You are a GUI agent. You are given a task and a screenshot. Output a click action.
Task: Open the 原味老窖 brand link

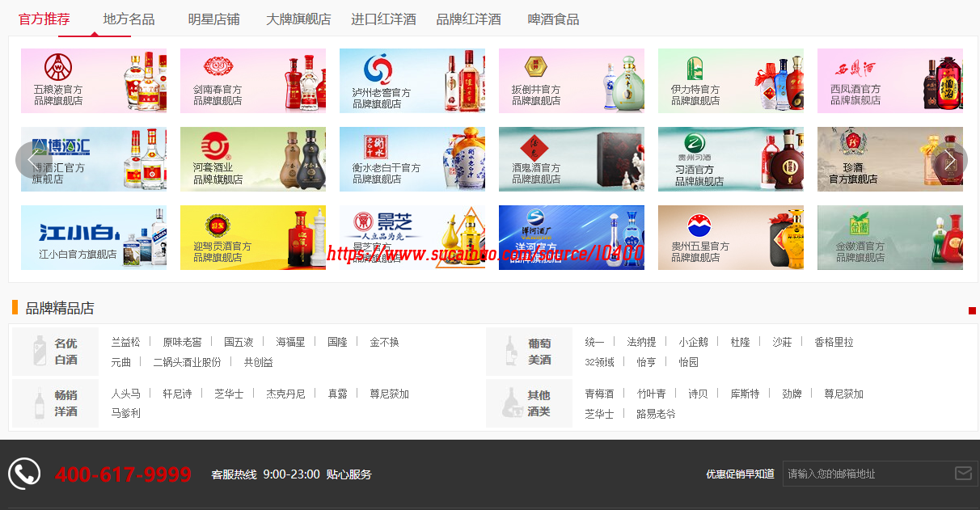click(x=182, y=342)
